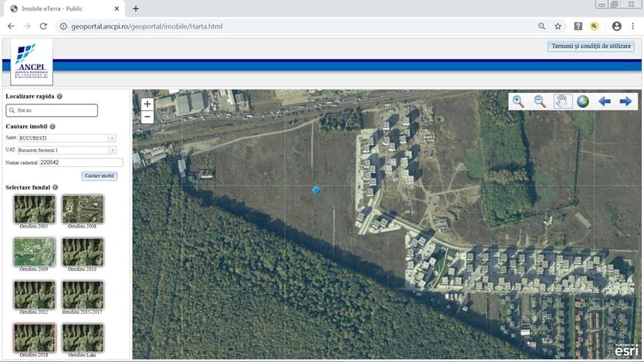Select the Ortofoto 2009 background thumbnail
The width and height of the screenshot is (644, 362).
pos(34,253)
